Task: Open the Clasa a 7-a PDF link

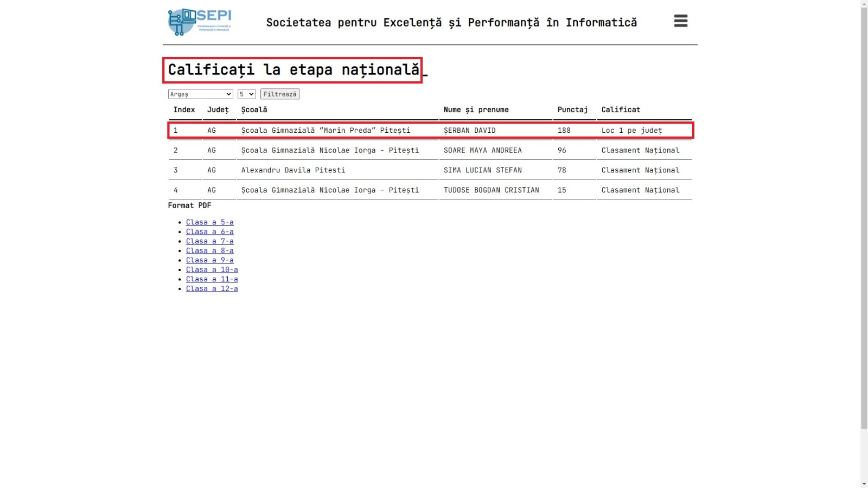Action: 209,241
